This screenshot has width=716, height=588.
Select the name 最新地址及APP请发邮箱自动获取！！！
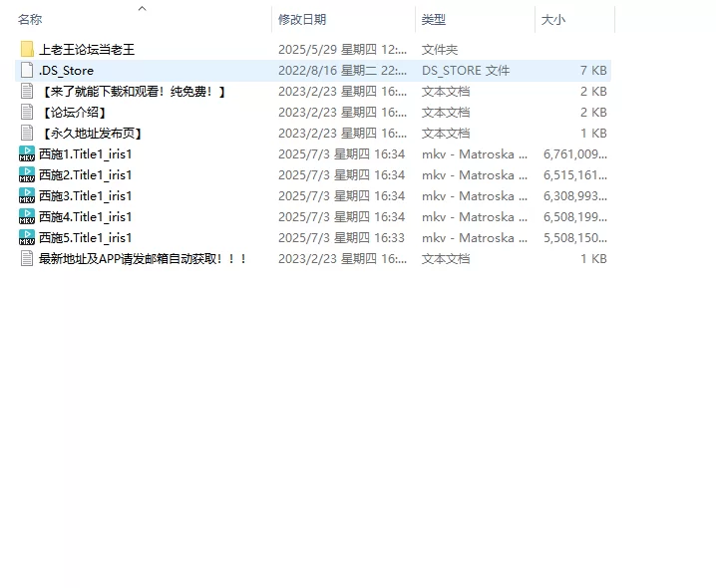pyautogui.click(x=143, y=259)
